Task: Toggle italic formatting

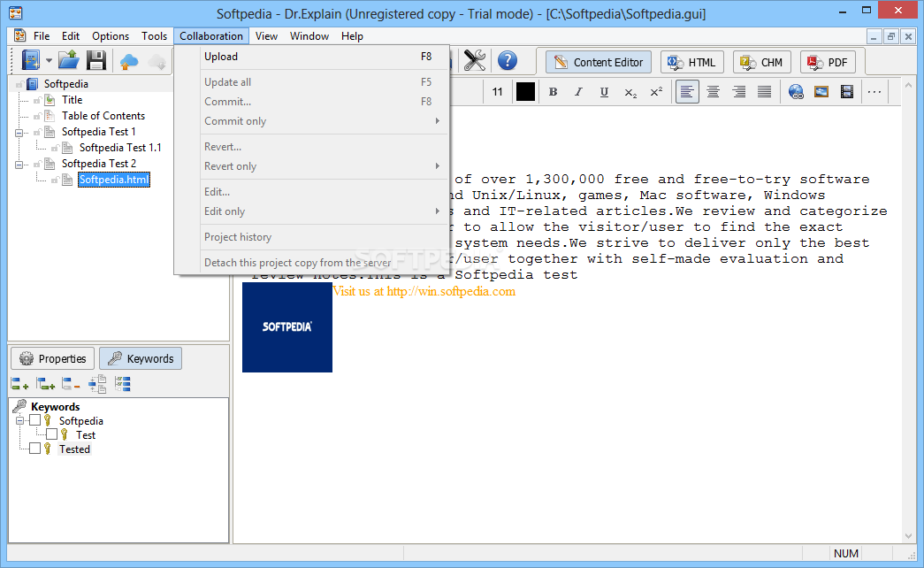Action: click(578, 92)
